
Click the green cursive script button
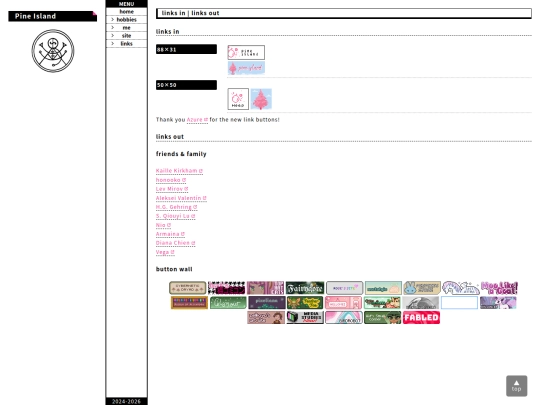[228, 303]
